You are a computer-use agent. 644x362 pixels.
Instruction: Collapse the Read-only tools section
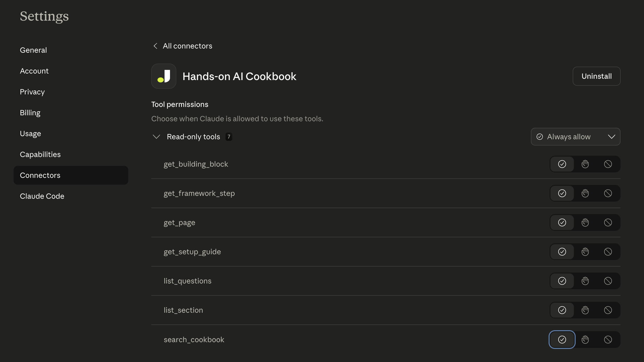pyautogui.click(x=156, y=137)
